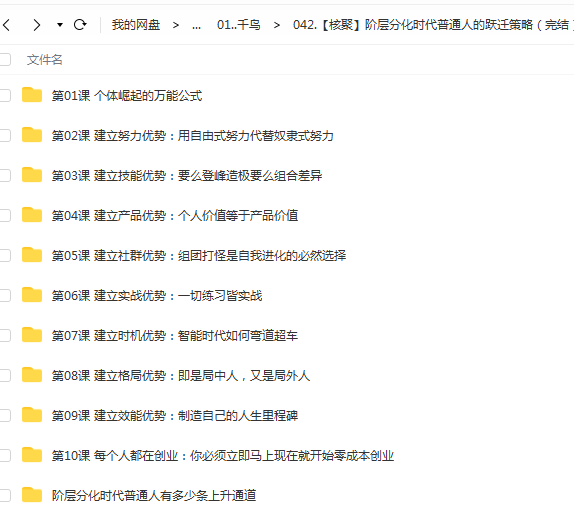Refresh the file list
This screenshot has width=574, height=514.
pyautogui.click(x=80, y=25)
